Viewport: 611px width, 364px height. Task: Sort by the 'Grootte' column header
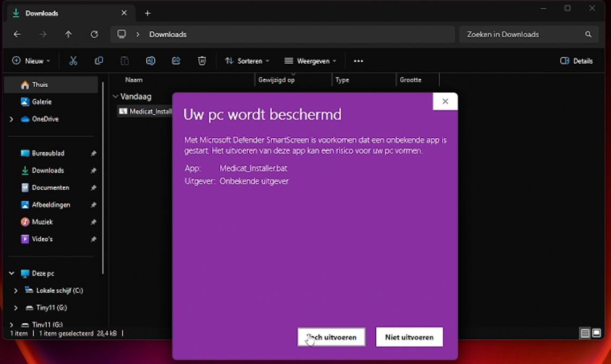[411, 80]
